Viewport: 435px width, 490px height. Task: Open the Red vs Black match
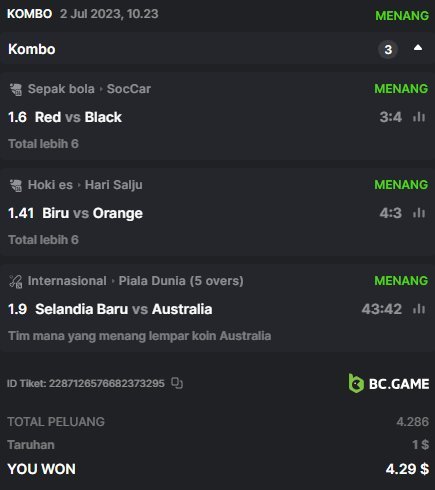[x=78, y=117]
